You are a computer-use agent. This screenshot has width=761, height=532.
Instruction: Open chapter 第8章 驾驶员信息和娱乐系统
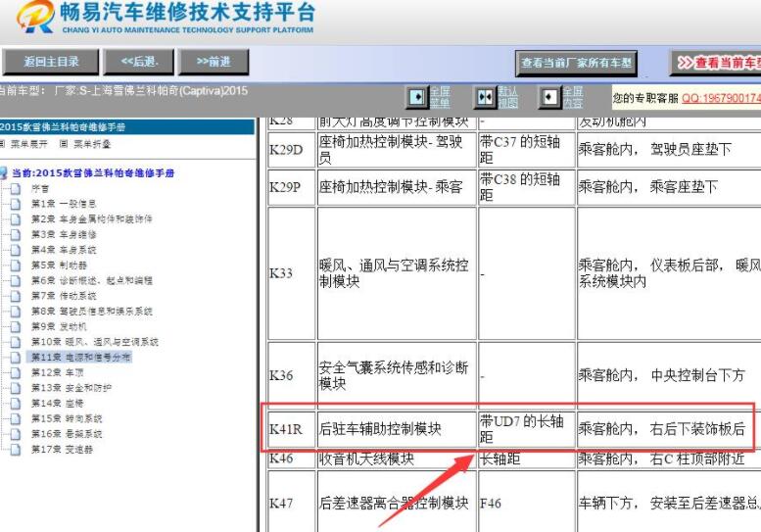92,312
